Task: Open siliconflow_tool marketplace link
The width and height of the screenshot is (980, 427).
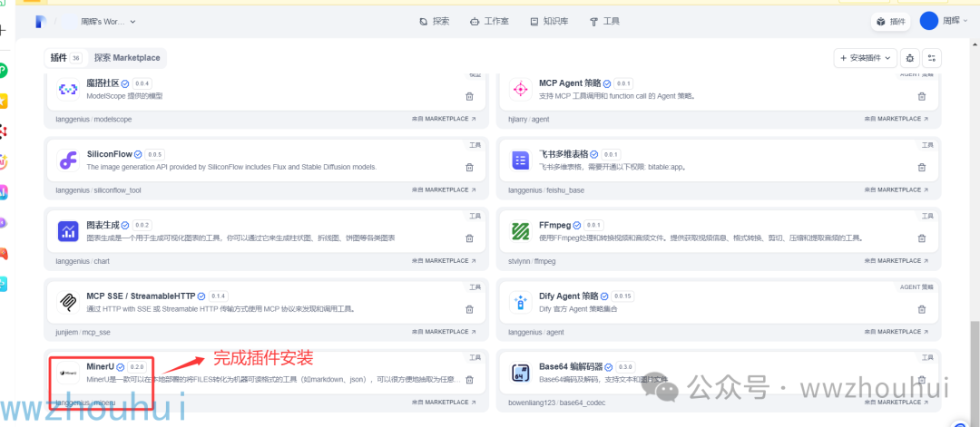Action: (443, 189)
